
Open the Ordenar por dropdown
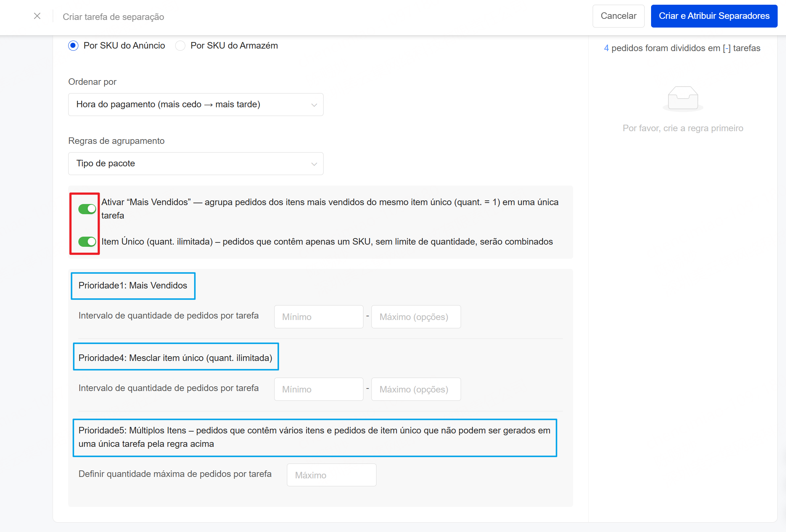point(196,104)
